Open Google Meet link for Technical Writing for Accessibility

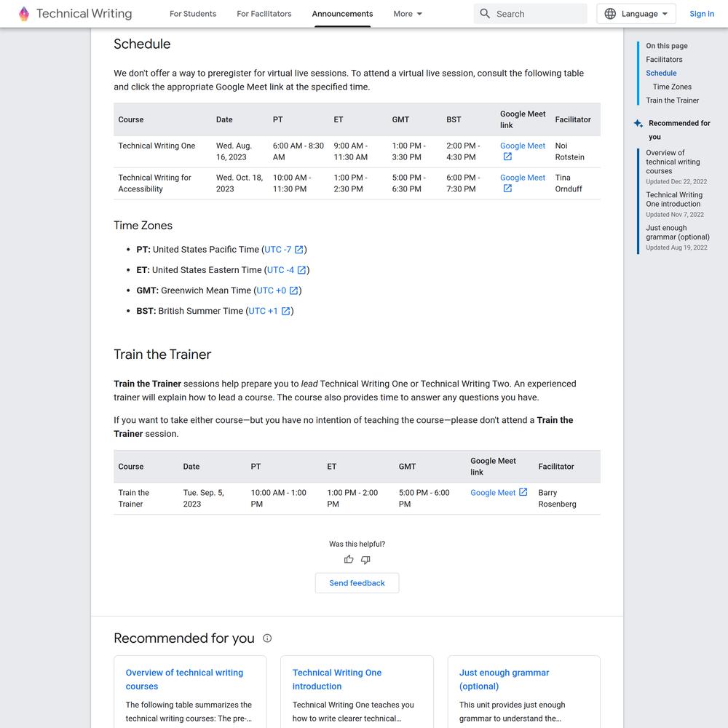coord(522,178)
